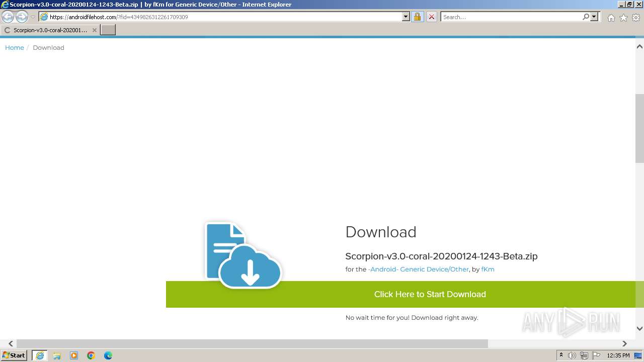
Task: Click the Download heading
Action: pyautogui.click(x=381, y=232)
